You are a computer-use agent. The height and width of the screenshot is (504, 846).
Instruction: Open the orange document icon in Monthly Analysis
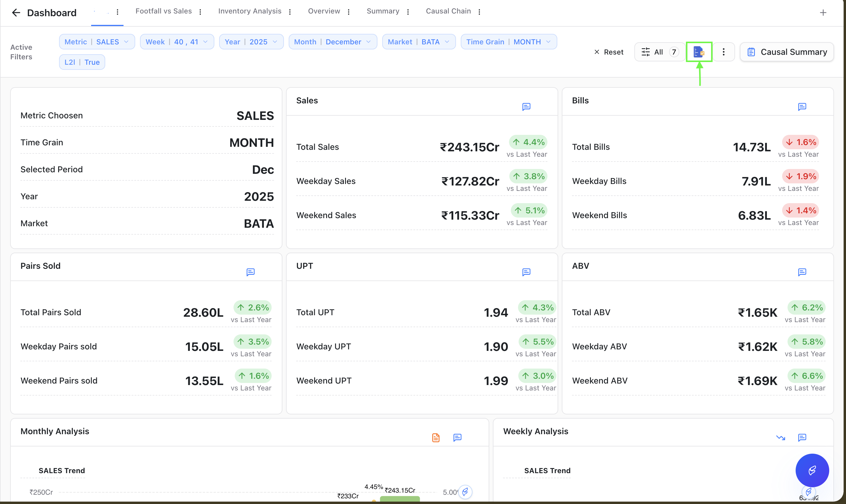[436, 438]
